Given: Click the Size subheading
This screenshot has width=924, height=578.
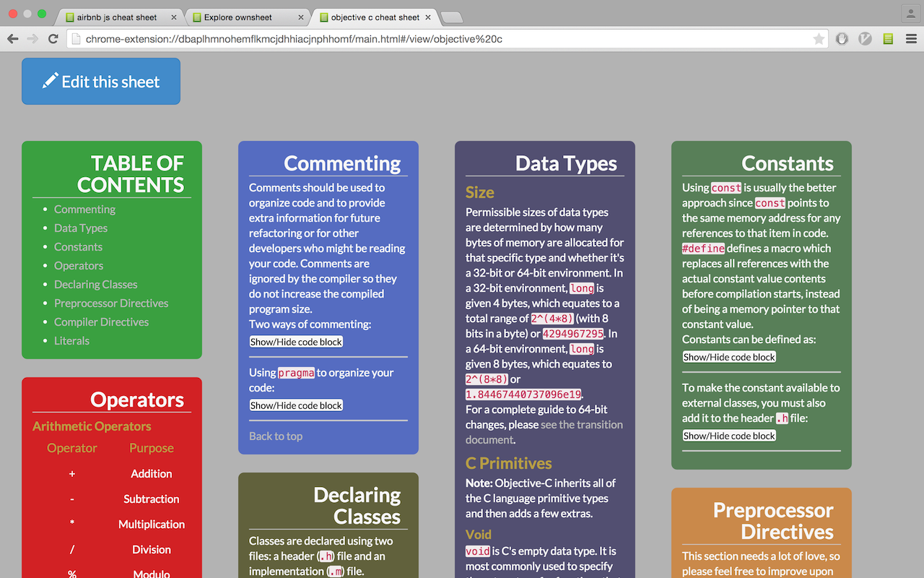Looking at the screenshot, I should coord(479,192).
